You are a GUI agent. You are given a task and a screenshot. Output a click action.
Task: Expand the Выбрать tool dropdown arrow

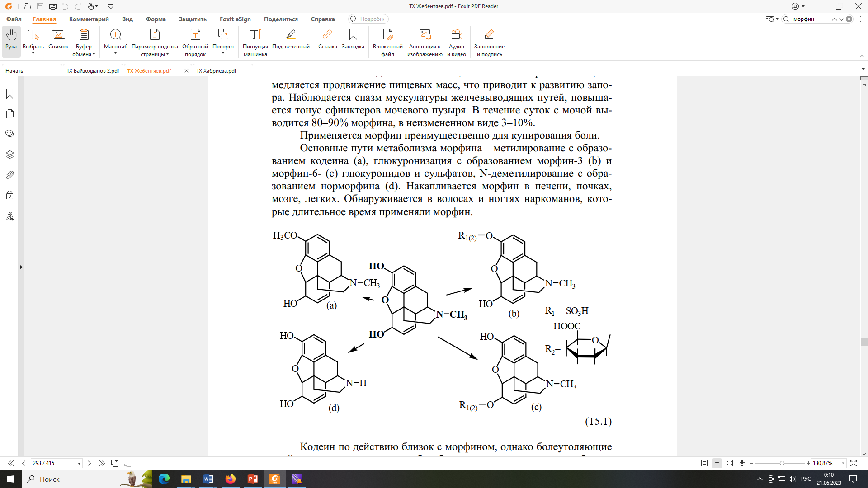tap(33, 53)
